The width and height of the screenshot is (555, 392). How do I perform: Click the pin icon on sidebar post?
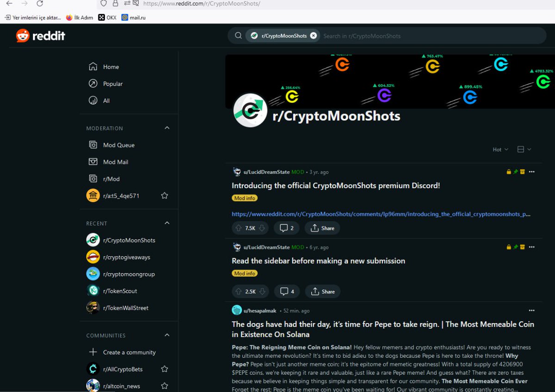(516, 247)
